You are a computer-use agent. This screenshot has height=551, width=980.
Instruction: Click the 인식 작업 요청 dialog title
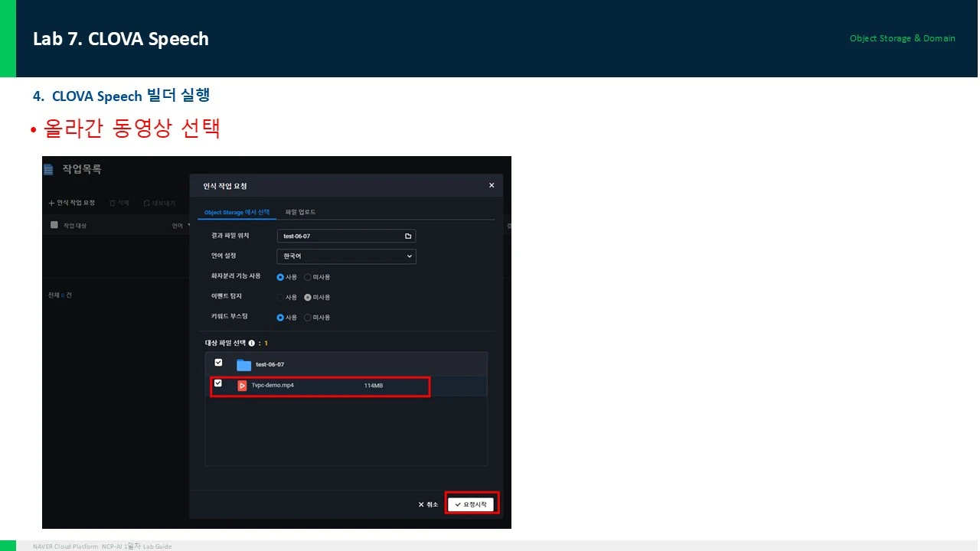[225, 186]
